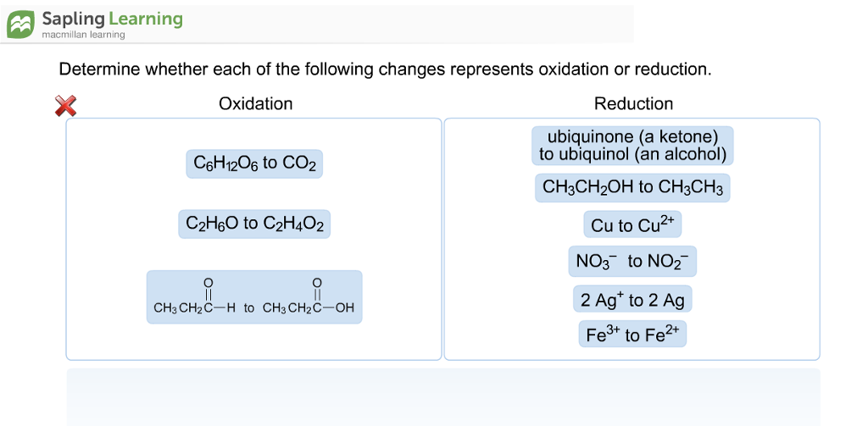Click the green Sapling Learning logo icon
868x426 pixels.
coord(21,25)
